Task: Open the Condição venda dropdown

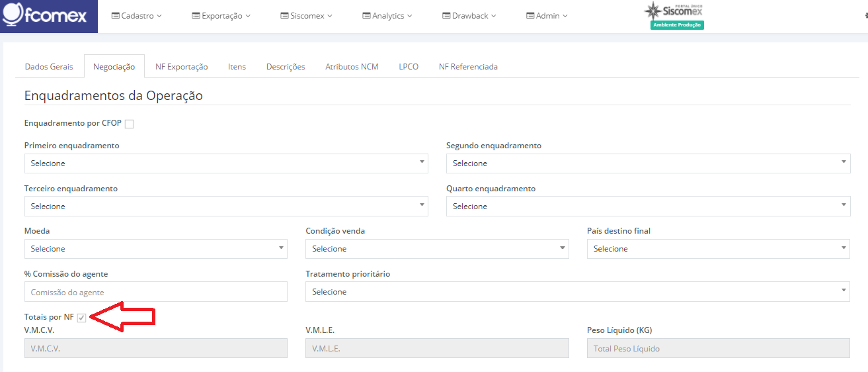Action: click(437, 249)
